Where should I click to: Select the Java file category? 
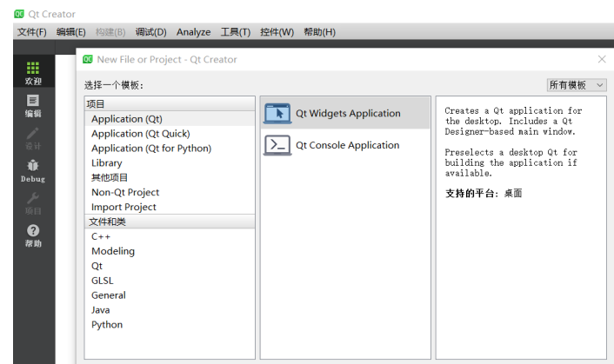click(170, 310)
